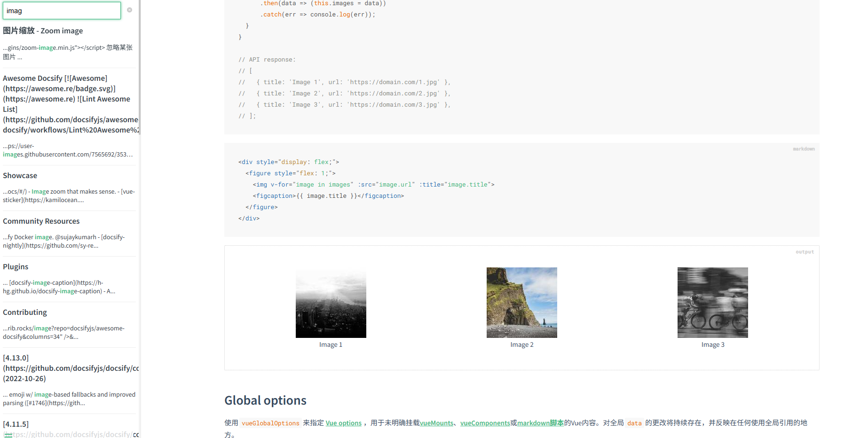Click the '<figure style="flex: 1;">' code line

point(291,173)
